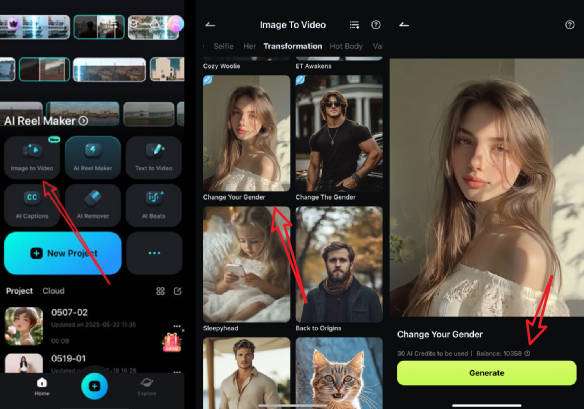Choose the Change The Gender template
Viewport: 584px width, 409px height.
click(x=339, y=133)
